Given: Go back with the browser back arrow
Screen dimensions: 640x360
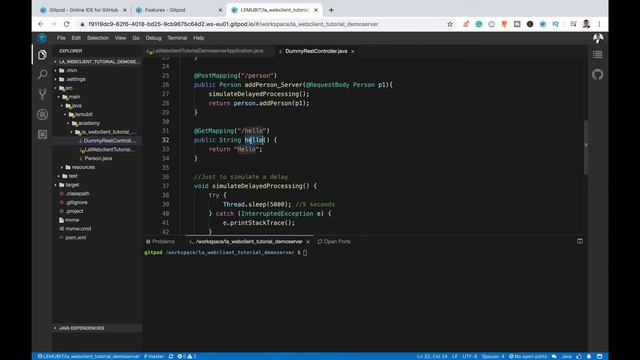Looking at the screenshot, I should click(x=41, y=24).
